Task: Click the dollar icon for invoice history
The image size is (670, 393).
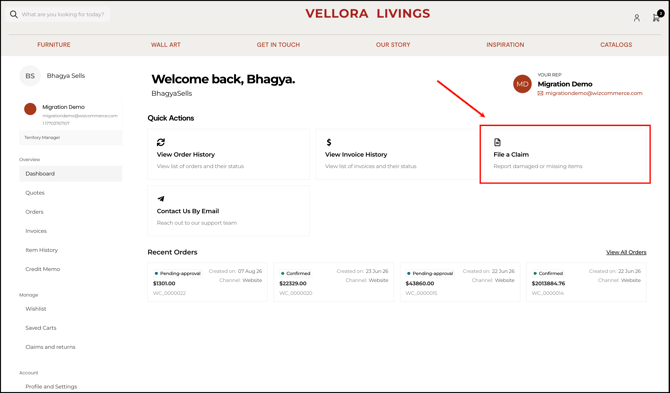Action: [x=329, y=142]
